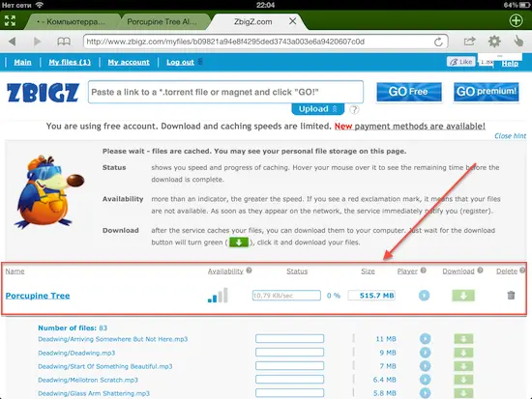Open Deadwing/Arriving Somewhere But Not Here.mp3
Viewport: 532px width, 399px height.
click(112, 339)
